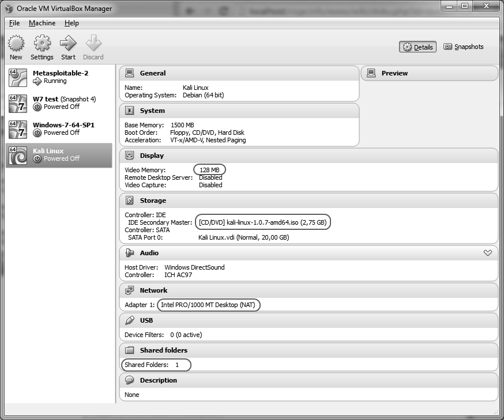Select the Kali Linux virtual machine
504x420 pixels.
pos(59,155)
